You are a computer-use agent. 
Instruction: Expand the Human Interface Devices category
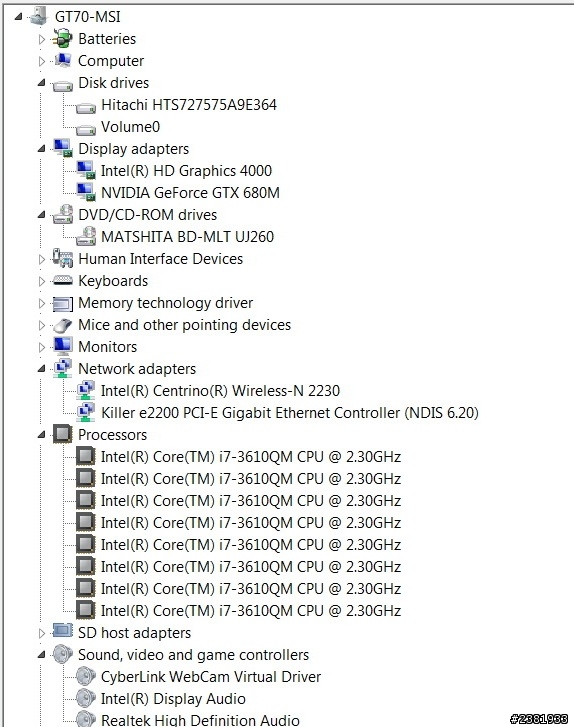point(42,259)
